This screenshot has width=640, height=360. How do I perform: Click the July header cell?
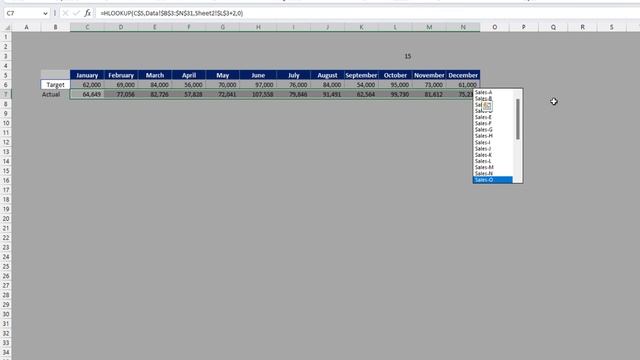coord(293,75)
